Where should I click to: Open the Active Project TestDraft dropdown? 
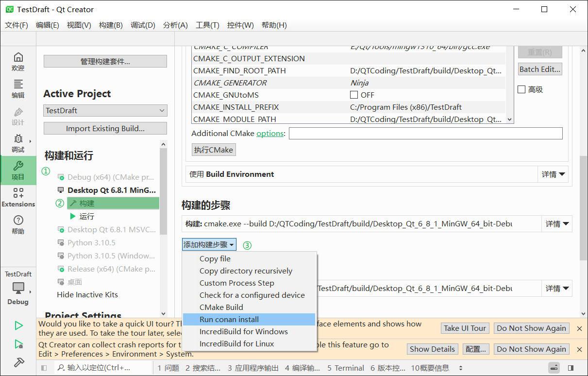pyautogui.click(x=105, y=110)
